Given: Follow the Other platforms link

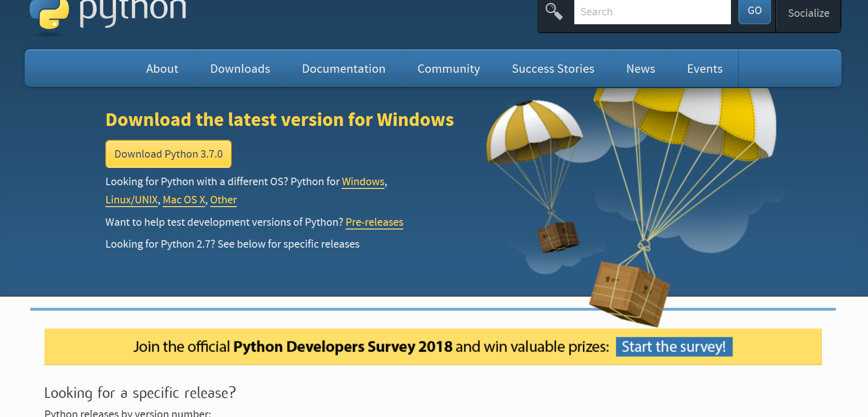Looking at the screenshot, I should [x=223, y=200].
